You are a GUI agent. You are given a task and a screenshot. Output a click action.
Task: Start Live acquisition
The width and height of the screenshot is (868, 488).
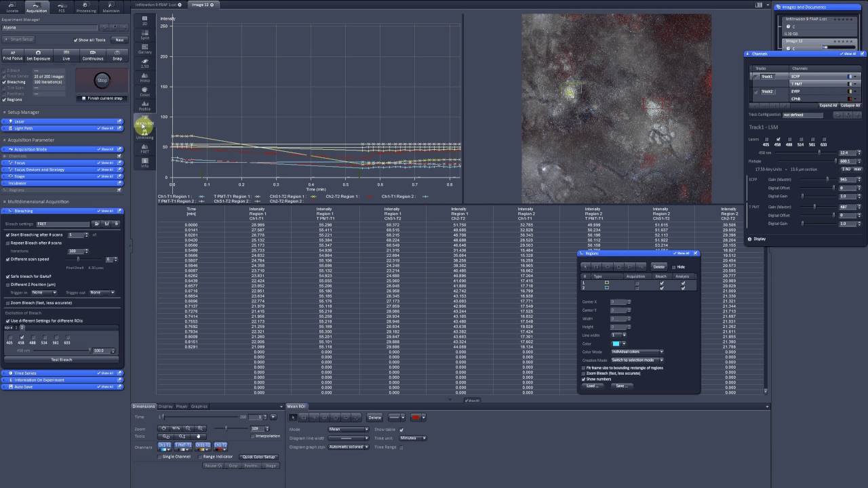pos(66,56)
